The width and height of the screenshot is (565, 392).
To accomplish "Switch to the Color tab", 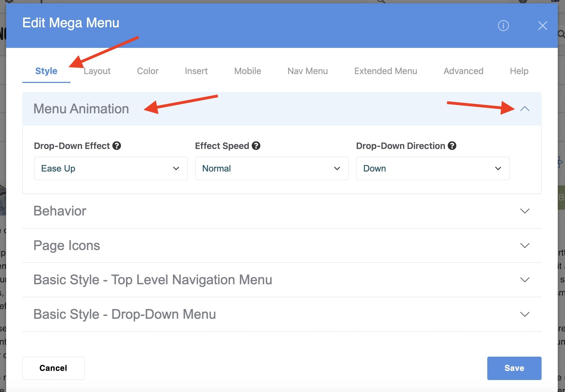I will tap(148, 71).
